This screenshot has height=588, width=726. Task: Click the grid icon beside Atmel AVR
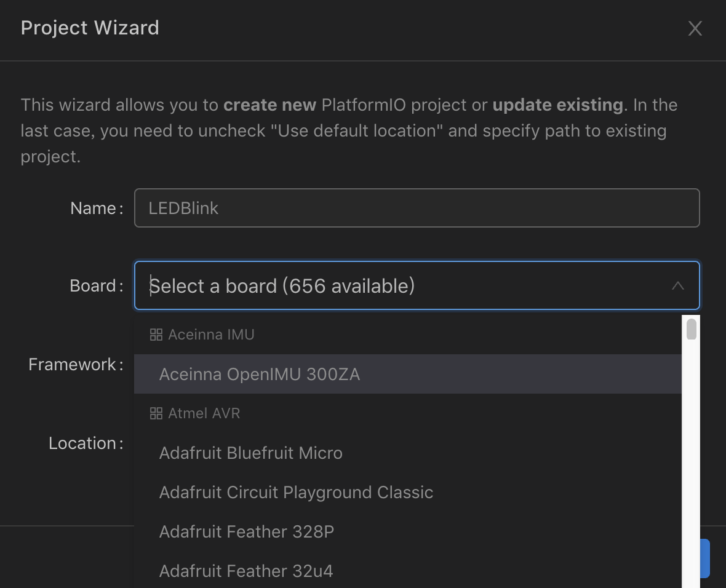[156, 413]
